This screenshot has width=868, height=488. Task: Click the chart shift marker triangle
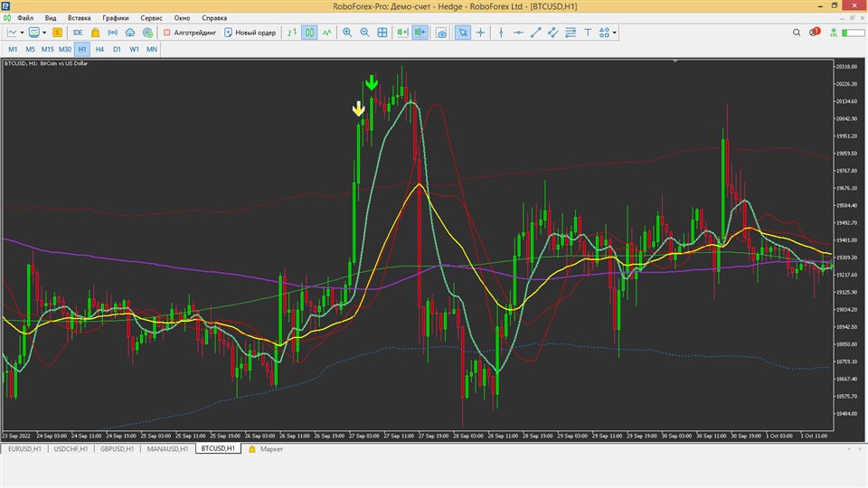(675, 61)
